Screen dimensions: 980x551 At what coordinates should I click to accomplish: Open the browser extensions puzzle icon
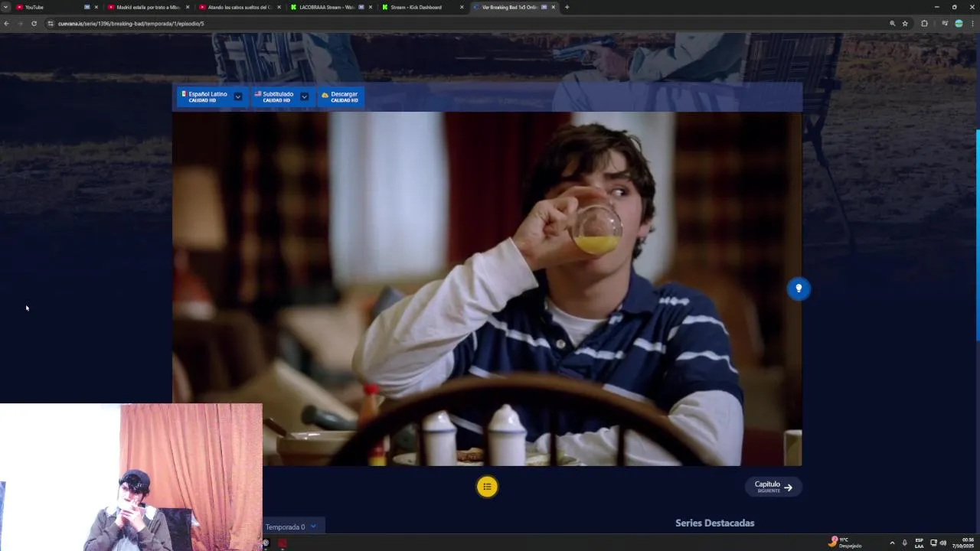coord(924,24)
